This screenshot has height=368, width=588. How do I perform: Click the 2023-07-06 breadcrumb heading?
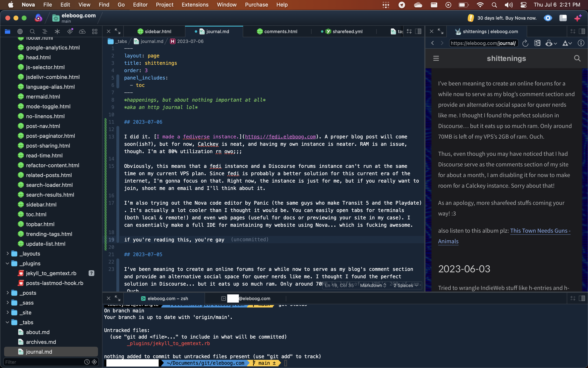click(x=187, y=41)
